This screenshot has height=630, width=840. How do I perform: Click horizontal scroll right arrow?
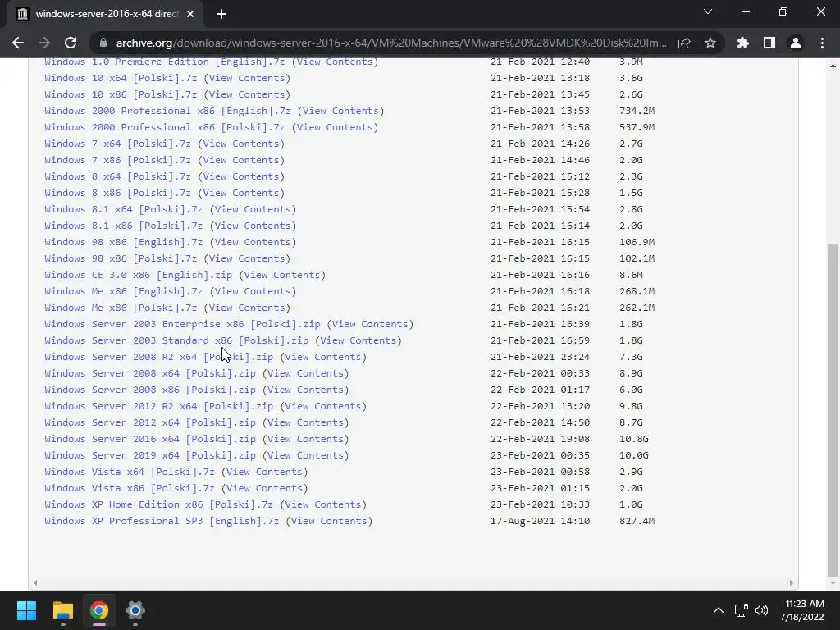(792, 583)
